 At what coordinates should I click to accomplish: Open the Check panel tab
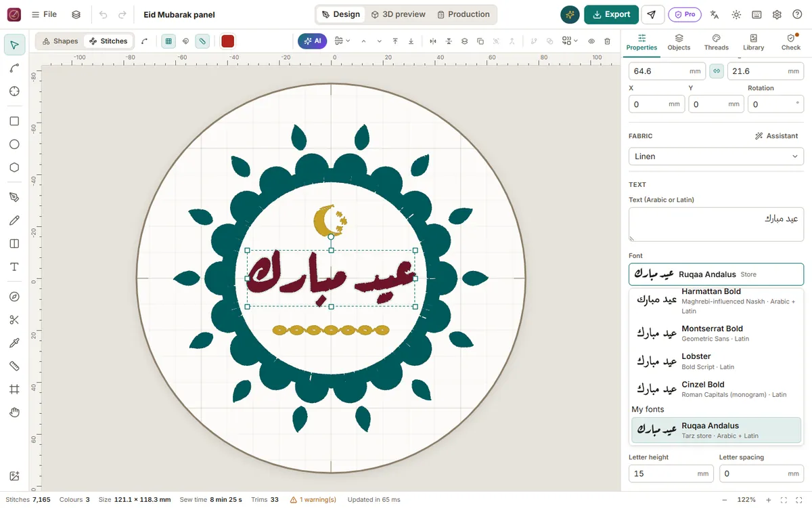pos(790,42)
